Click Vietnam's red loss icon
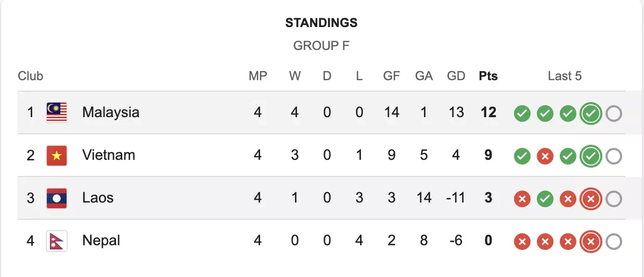 (x=545, y=156)
